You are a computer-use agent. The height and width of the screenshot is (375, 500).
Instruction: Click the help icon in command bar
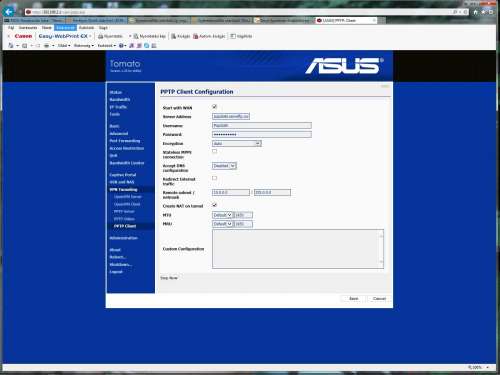click(x=122, y=45)
